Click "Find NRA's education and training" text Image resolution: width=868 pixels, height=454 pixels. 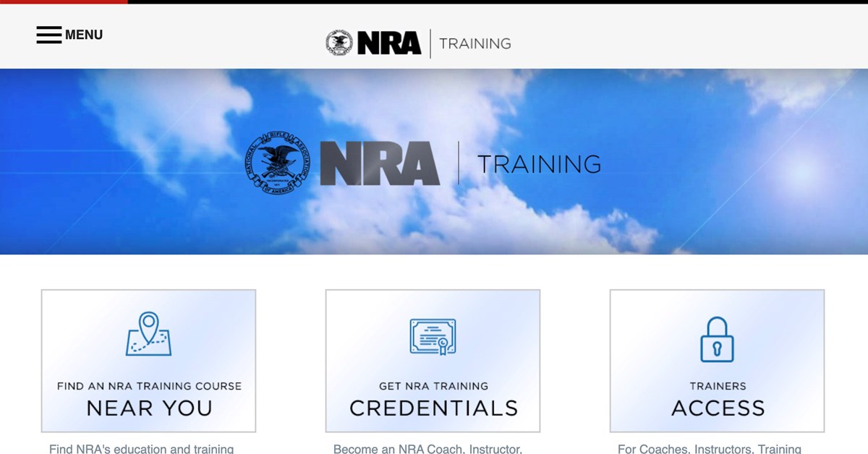coord(142,449)
